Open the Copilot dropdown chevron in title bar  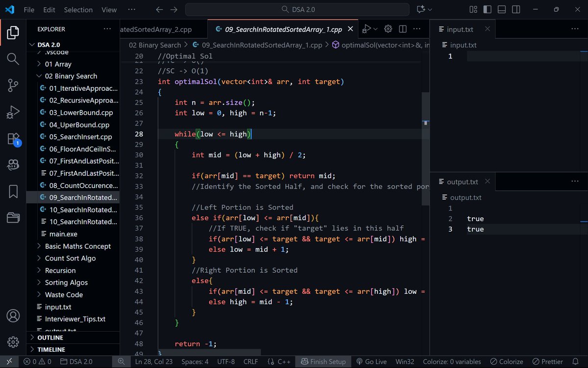click(x=430, y=9)
